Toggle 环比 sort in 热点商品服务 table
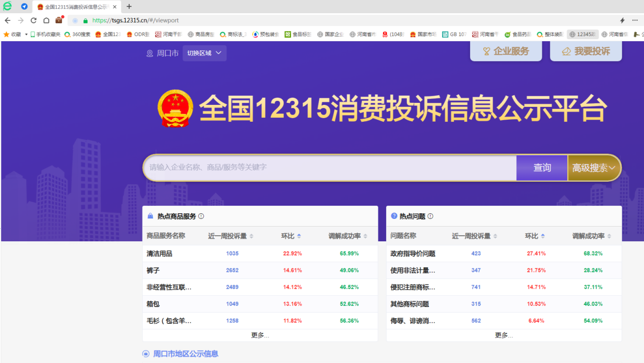644x363 pixels. [299, 236]
